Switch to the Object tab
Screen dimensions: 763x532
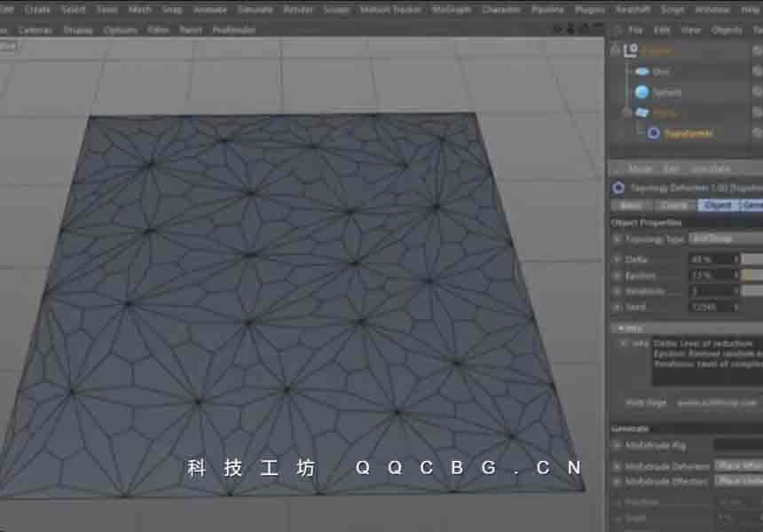point(717,205)
